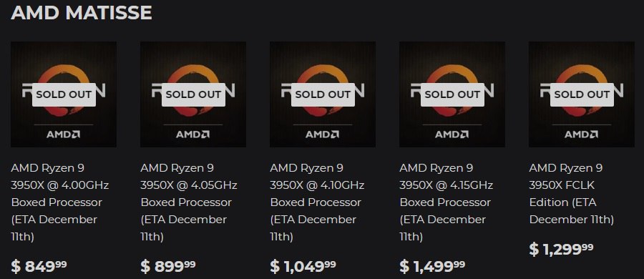Viewport: 644px width, 279px height.
Task: Click the $1,049.99 price
Action: pyautogui.click(x=303, y=266)
